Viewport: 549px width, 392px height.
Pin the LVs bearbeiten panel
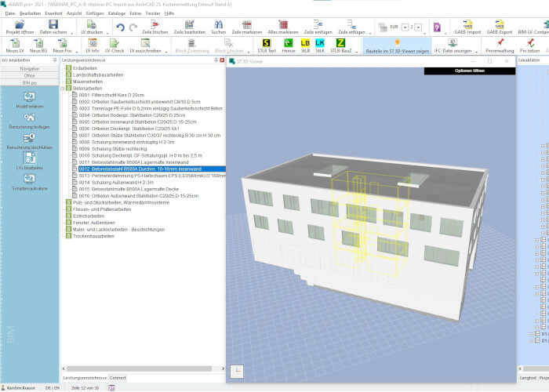(55, 60)
